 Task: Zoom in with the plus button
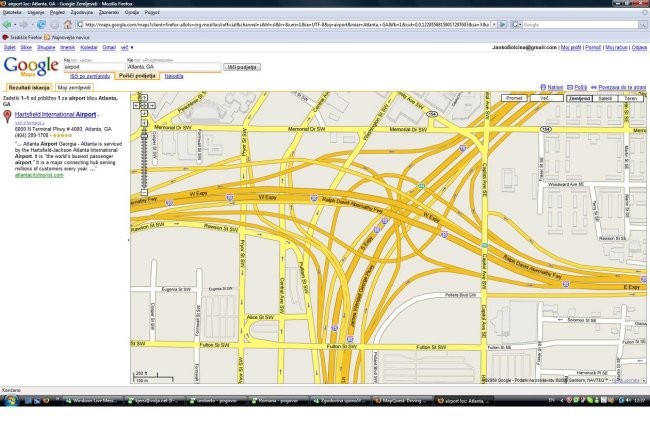(x=144, y=123)
